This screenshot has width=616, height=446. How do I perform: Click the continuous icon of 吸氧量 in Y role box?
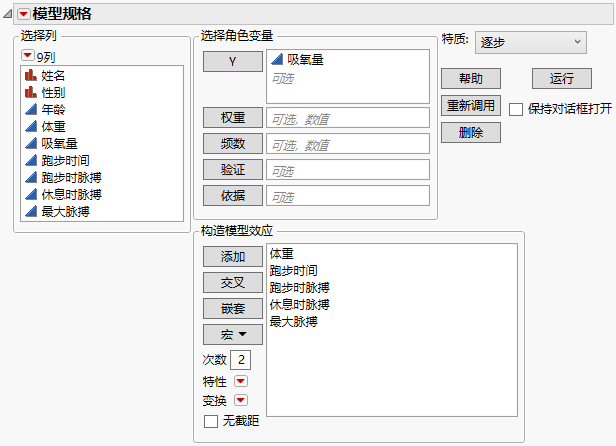coord(277,59)
